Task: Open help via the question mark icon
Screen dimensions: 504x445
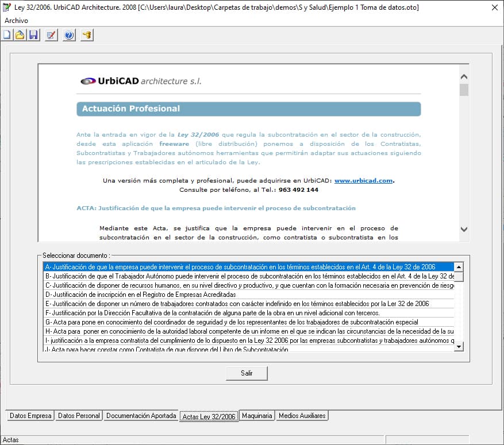Action: pyautogui.click(x=69, y=35)
